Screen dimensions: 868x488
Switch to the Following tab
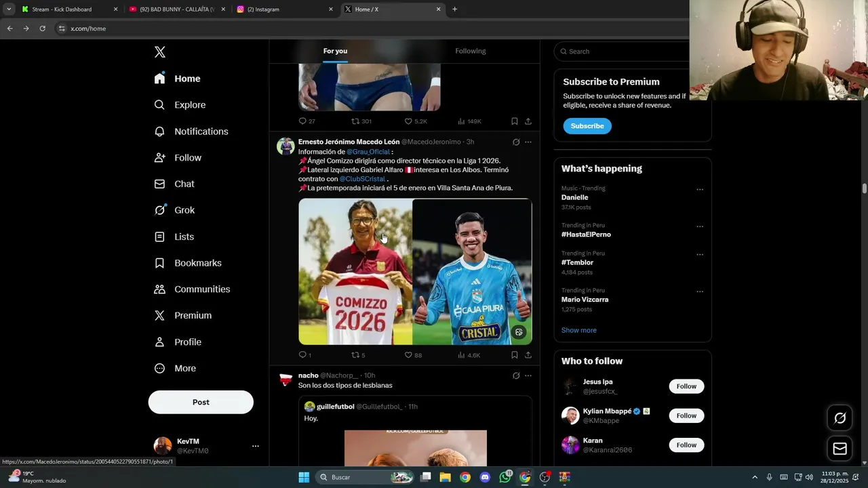pos(471,51)
